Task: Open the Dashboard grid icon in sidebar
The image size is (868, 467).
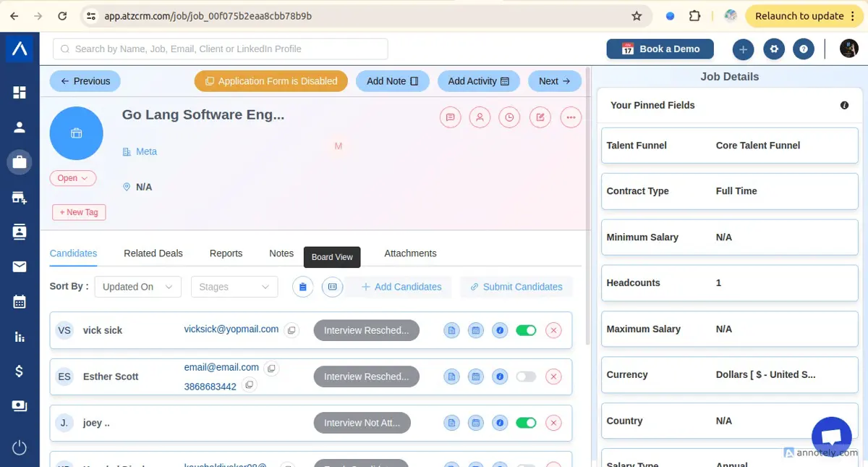Action: click(x=20, y=93)
